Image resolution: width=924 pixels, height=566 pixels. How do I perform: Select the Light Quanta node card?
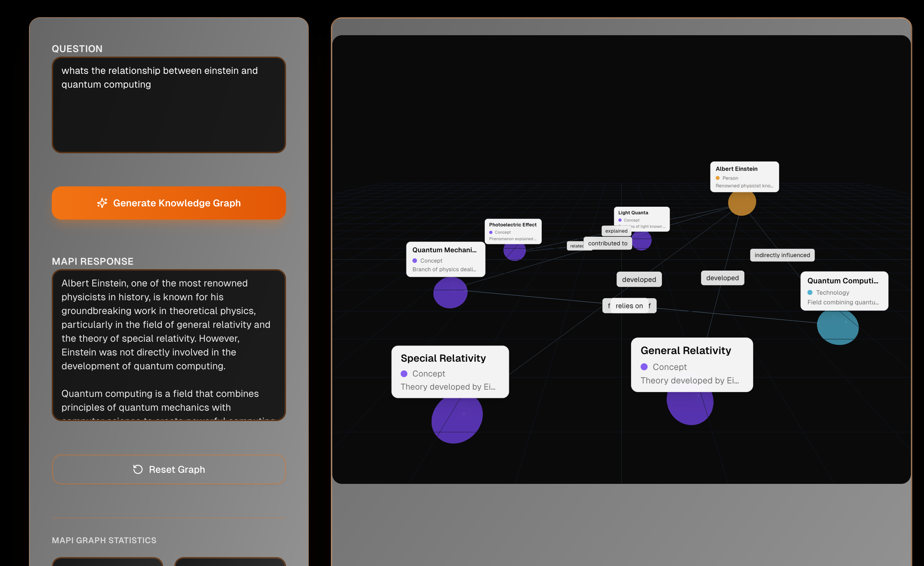point(641,215)
